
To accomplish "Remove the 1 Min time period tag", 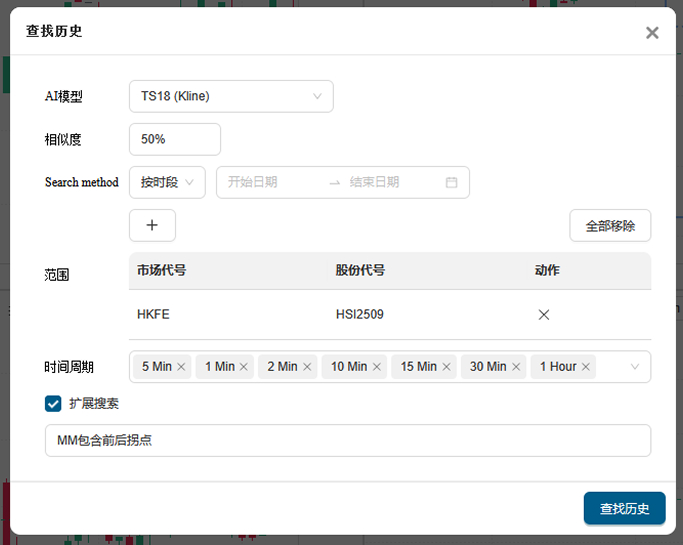I will [x=244, y=367].
